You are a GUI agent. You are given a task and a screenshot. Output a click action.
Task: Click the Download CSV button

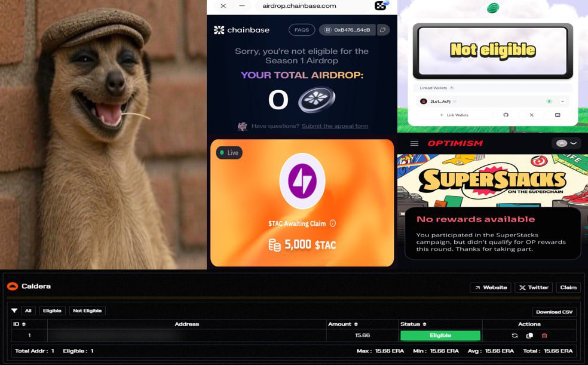[555, 312]
